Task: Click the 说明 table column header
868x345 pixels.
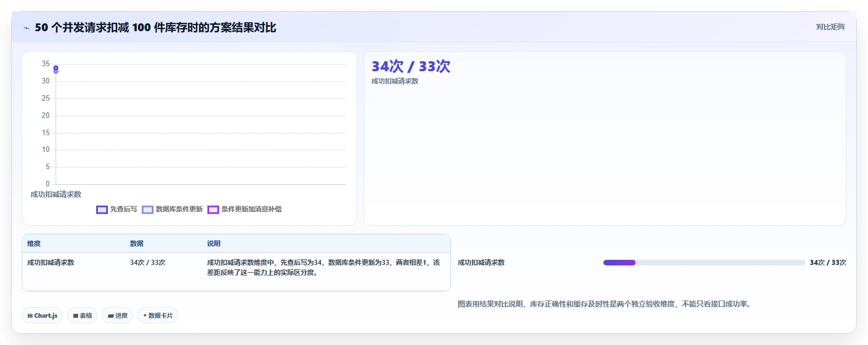Action: 214,244
